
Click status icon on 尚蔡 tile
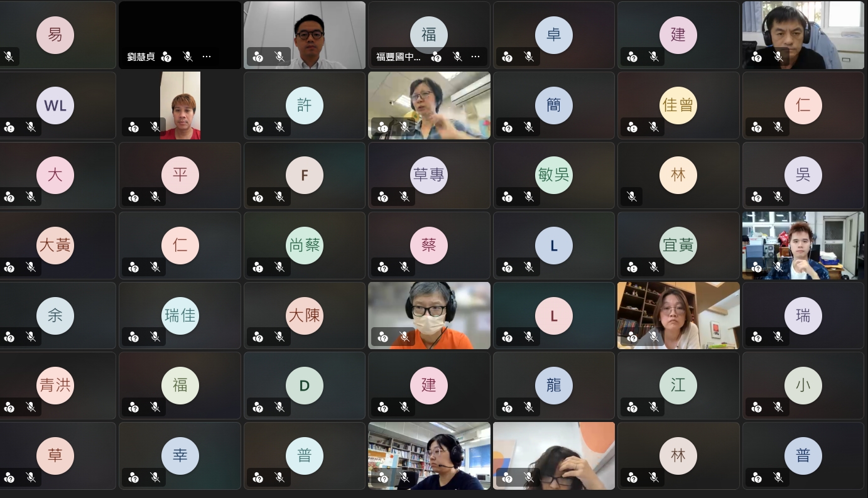(258, 268)
